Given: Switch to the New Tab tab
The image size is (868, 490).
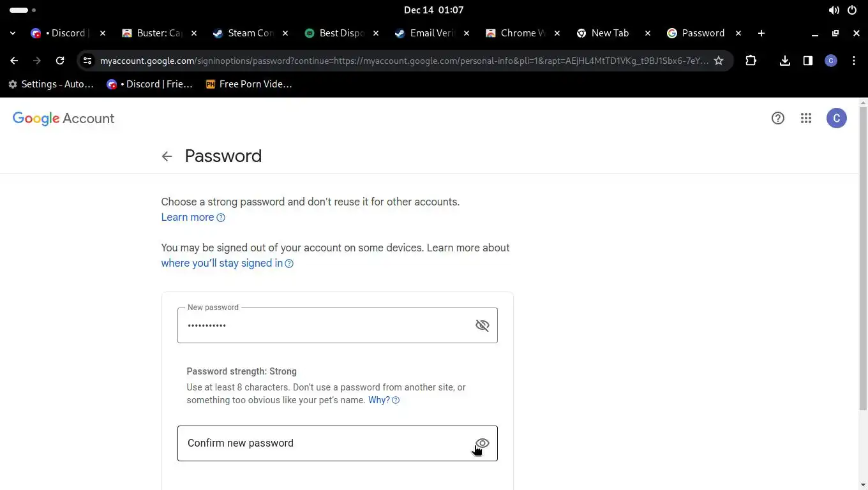Looking at the screenshot, I should coord(610,33).
